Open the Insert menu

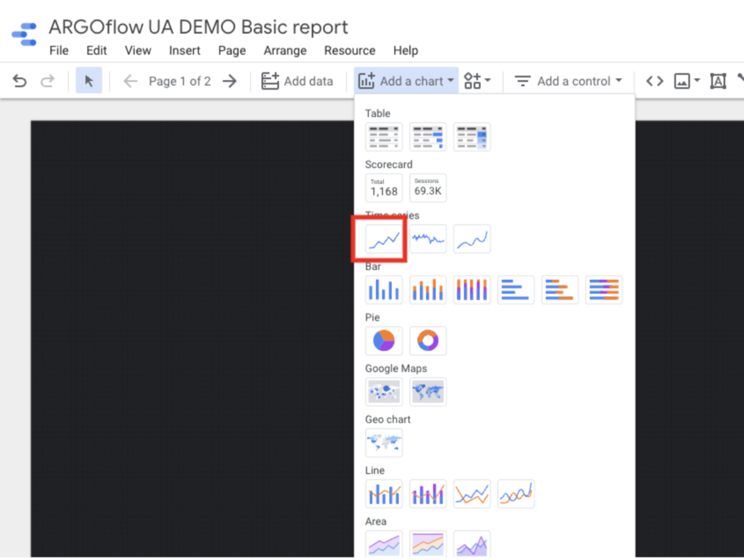[185, 51]
